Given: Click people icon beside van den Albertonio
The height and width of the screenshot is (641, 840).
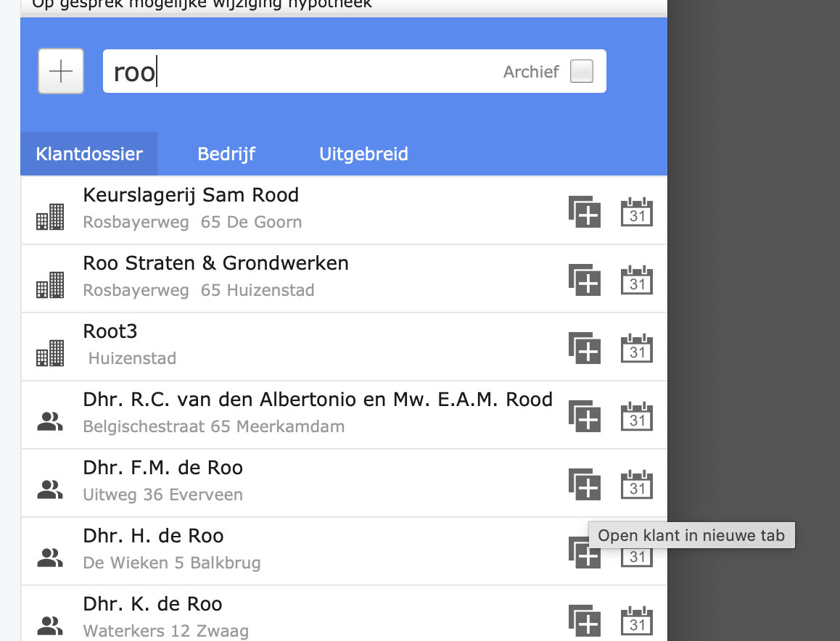Looking at the screenshot, I should (x=50, y=422).
